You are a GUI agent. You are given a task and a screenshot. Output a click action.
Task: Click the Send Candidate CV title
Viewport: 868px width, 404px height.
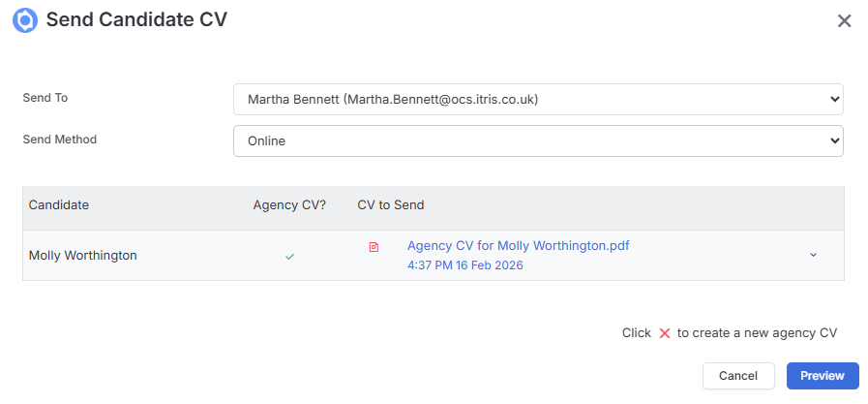(x=136, y=20)
